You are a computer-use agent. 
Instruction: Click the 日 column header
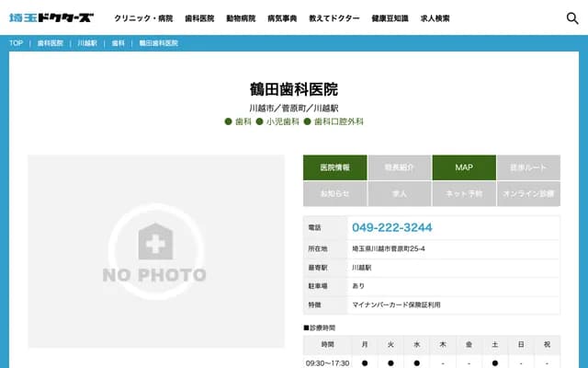click(x=521, y=344)
